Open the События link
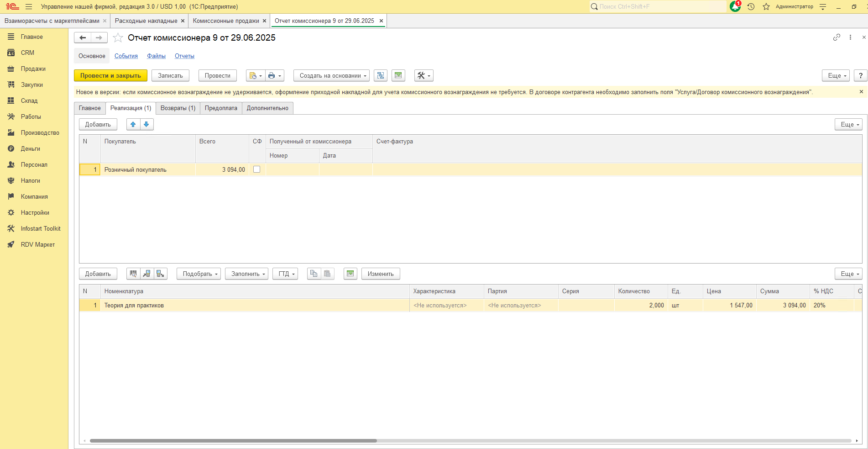The image size is (868, 449). click(x=126, y=56)
